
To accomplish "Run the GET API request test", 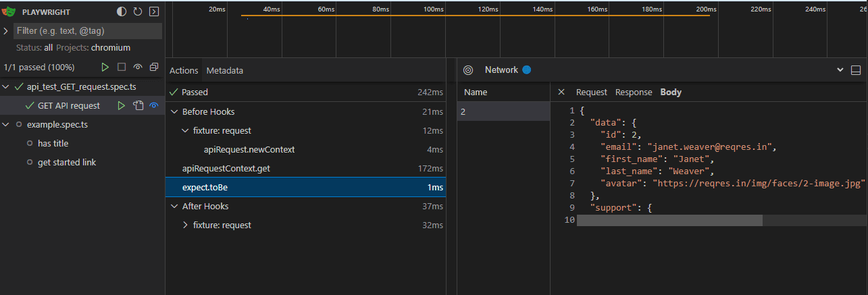I will tap(122, 105).
